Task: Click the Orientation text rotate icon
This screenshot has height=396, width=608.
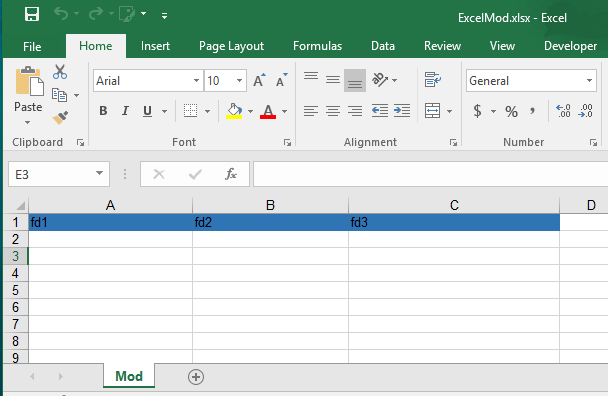Action: click(380, 80)
